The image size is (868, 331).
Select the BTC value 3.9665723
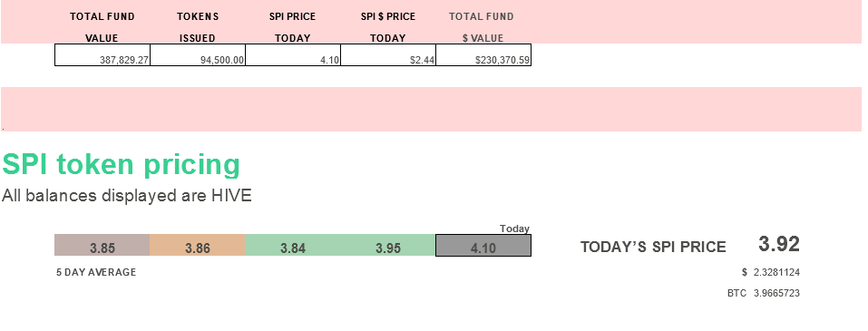click(776, 293)
